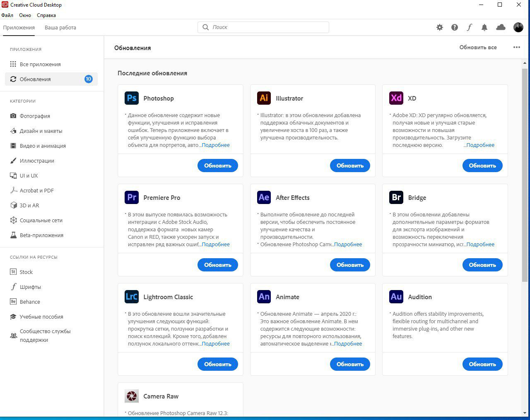Screen dimensions: 530x420
Task: Update Illustrator with Обновить button
Action: click(350, 166)
